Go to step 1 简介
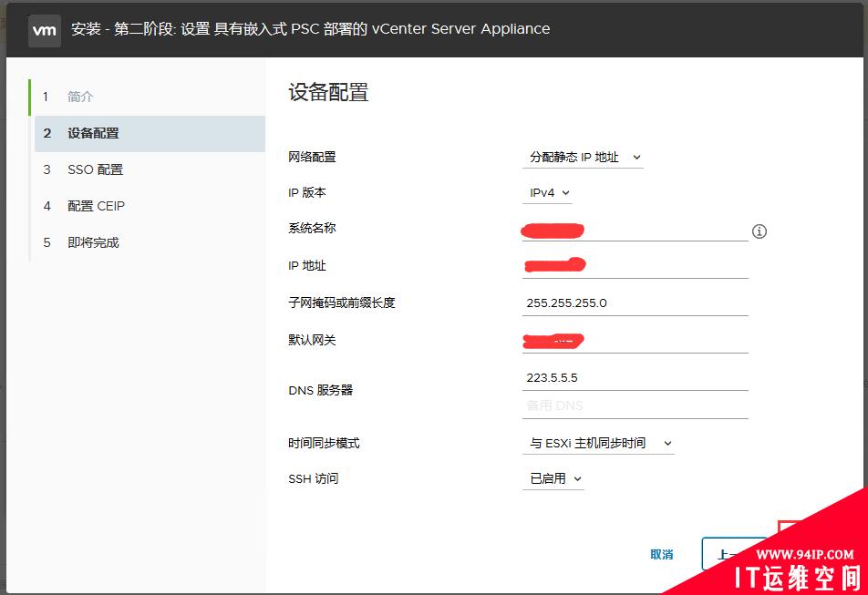Screen dimensions: 868x595 point(150,97)
